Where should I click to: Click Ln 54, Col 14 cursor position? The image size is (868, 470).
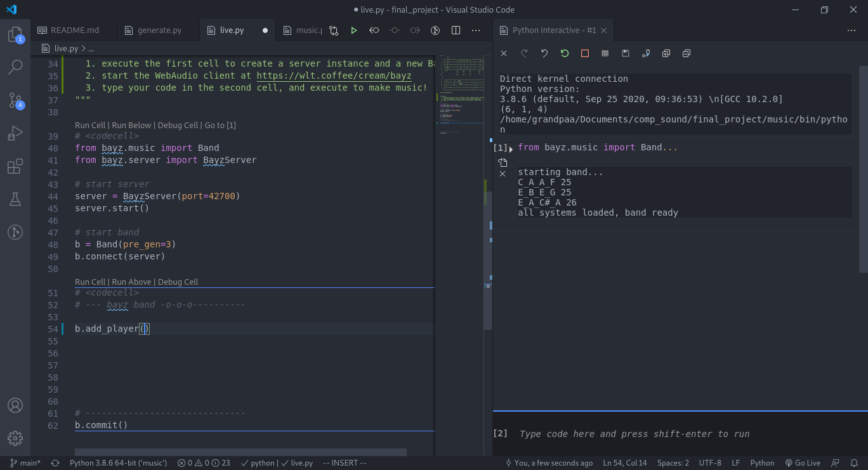(x=625, y=463)
